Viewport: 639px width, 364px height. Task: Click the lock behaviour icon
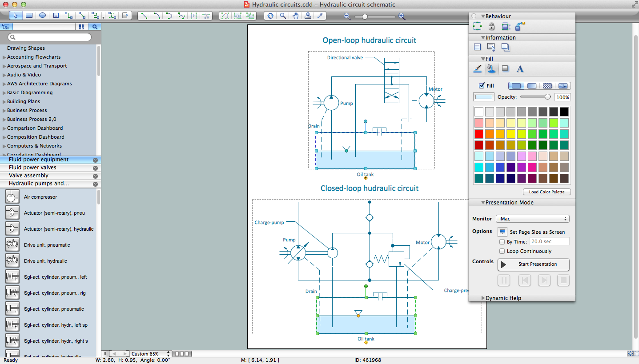[492, 26]
